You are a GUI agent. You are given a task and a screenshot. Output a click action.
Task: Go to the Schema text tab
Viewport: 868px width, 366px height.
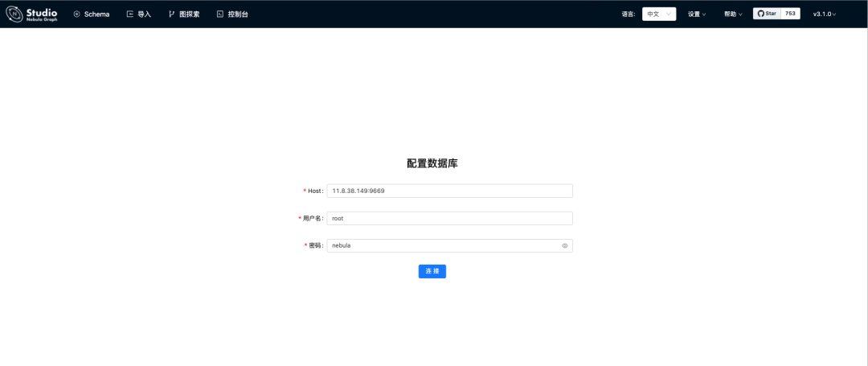(96, 14)
